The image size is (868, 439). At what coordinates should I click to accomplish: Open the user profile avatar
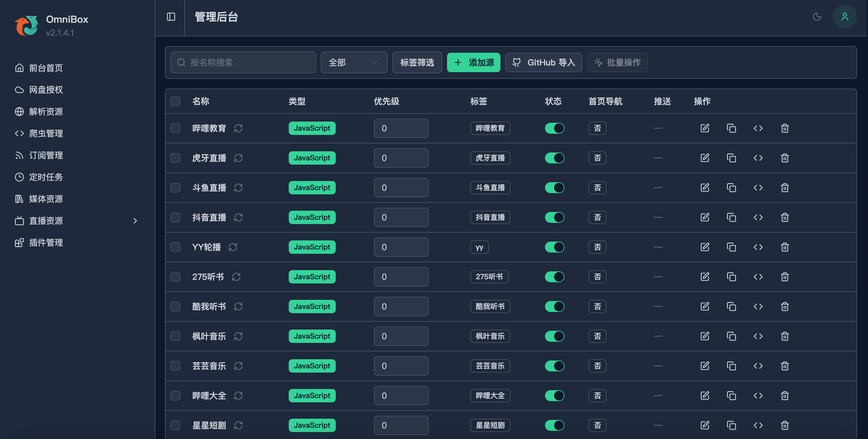pyautogui.click(x=844, y=17)
